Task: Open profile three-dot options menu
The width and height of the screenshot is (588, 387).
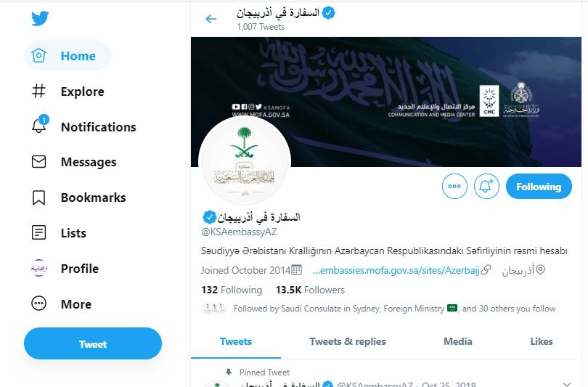Action: coord(454,187)
